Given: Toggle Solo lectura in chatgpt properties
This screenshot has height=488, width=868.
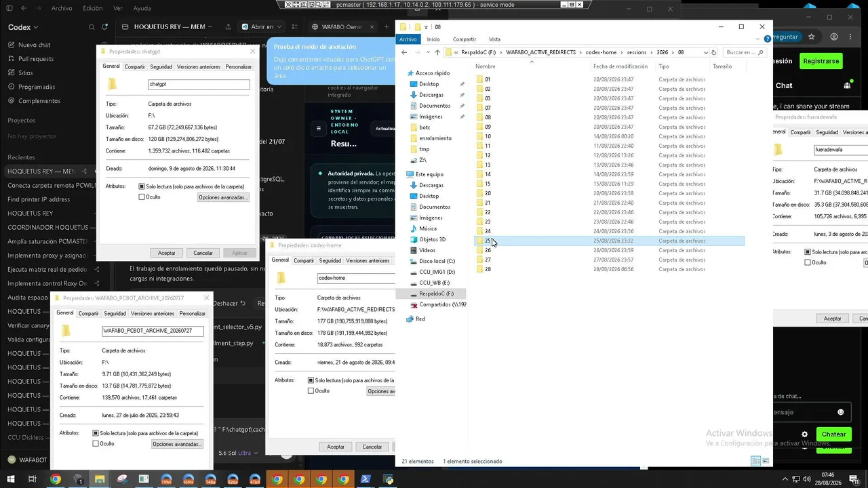Looking at the screenshot, I should click(x=142, y=186).
